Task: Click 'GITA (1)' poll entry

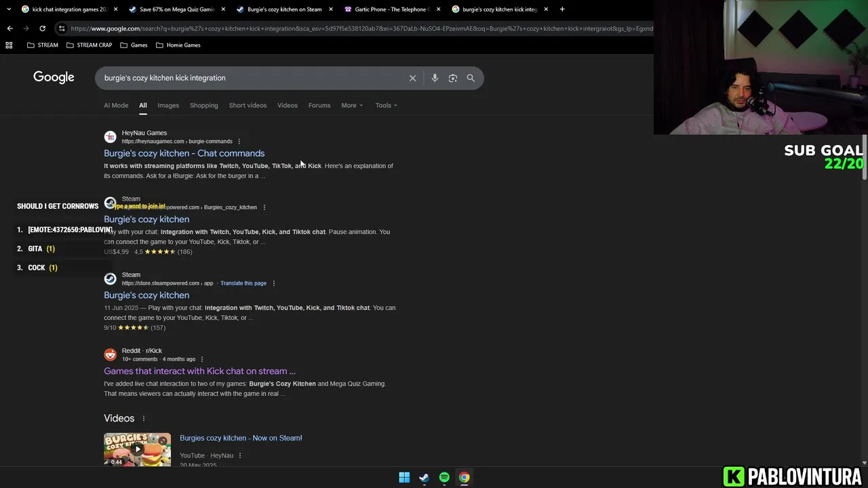Action: click(x=41, y=249)
